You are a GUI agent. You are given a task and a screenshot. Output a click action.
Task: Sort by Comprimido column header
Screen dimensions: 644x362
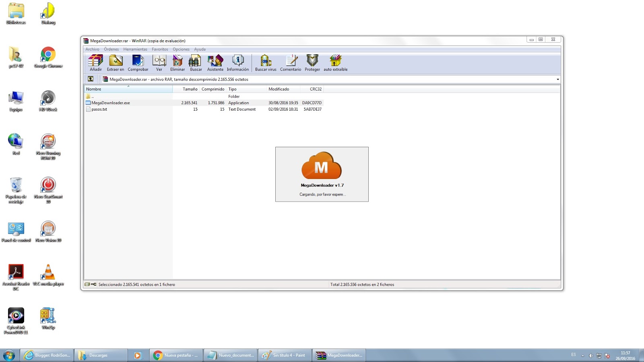[213, 89]
